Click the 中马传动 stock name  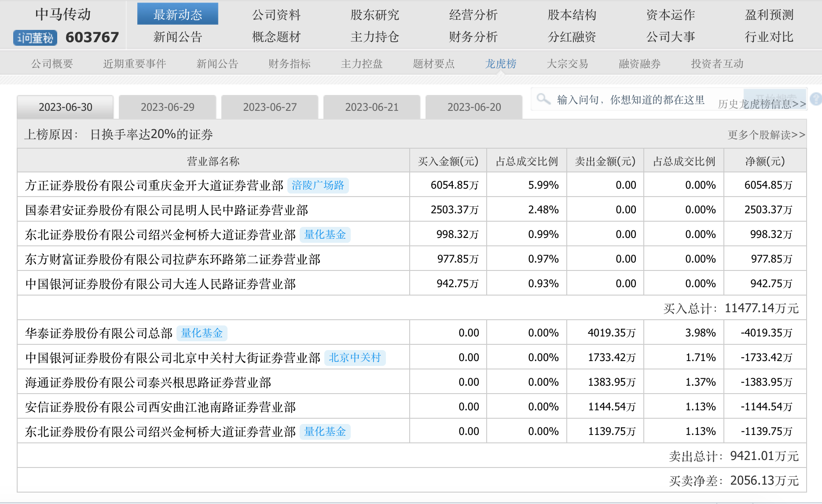coord(63,14)
